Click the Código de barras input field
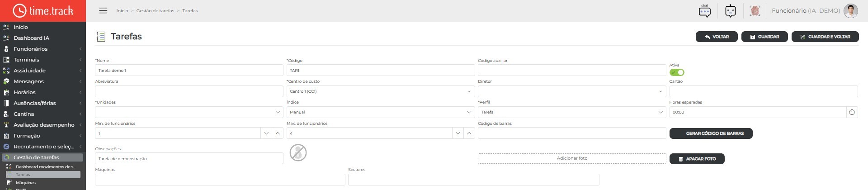This screenshot has width=868, height=190. click(x=572, y=133)
